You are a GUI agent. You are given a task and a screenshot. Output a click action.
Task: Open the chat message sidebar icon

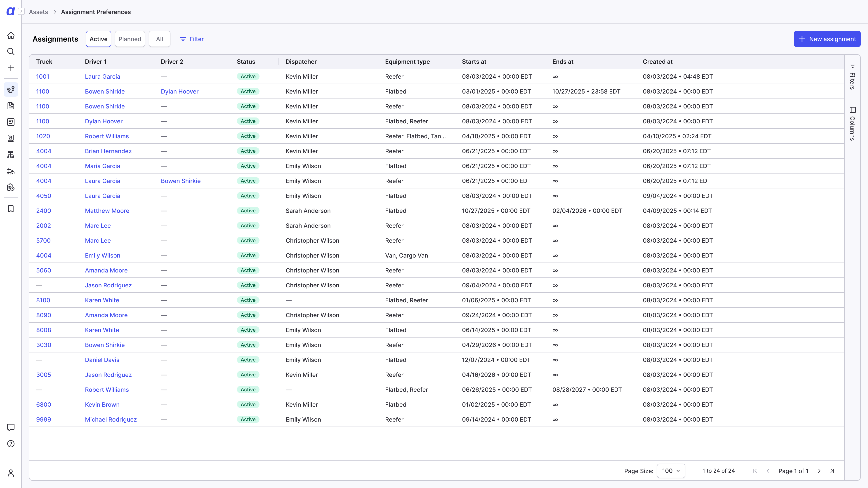click(x=11, y=427)
